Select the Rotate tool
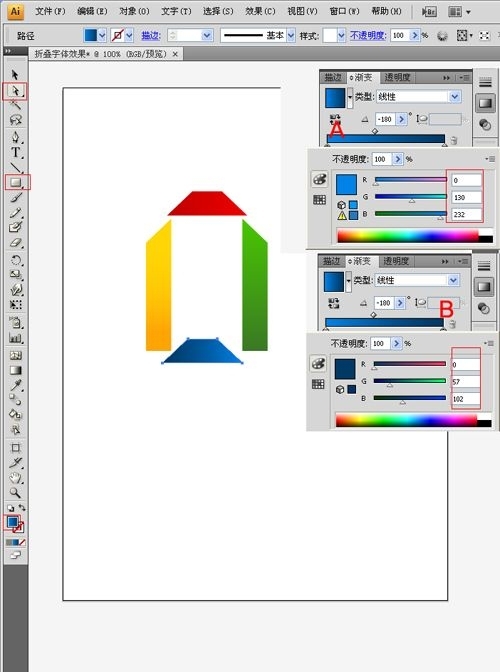500x672 pixels. pos(15,260)
